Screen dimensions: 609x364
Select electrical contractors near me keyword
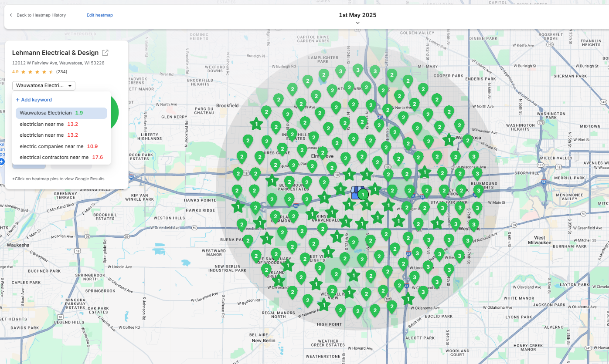pos(61,157)
